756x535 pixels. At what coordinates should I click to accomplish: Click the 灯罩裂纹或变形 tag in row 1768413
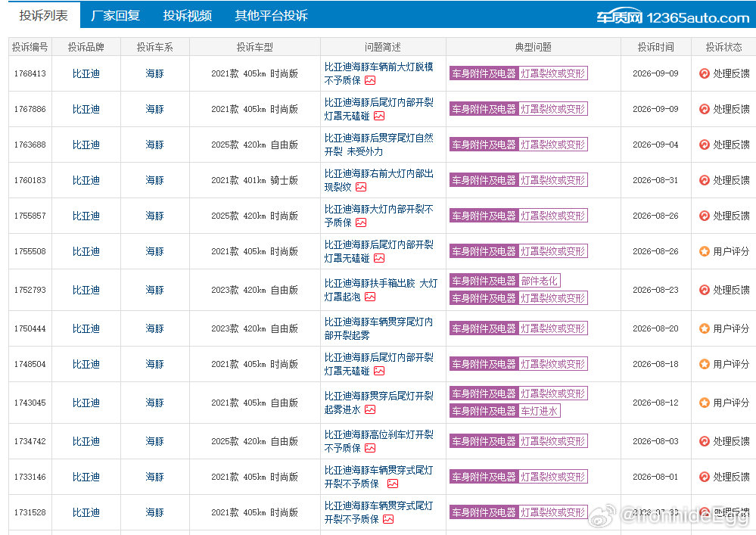point(553,73)
